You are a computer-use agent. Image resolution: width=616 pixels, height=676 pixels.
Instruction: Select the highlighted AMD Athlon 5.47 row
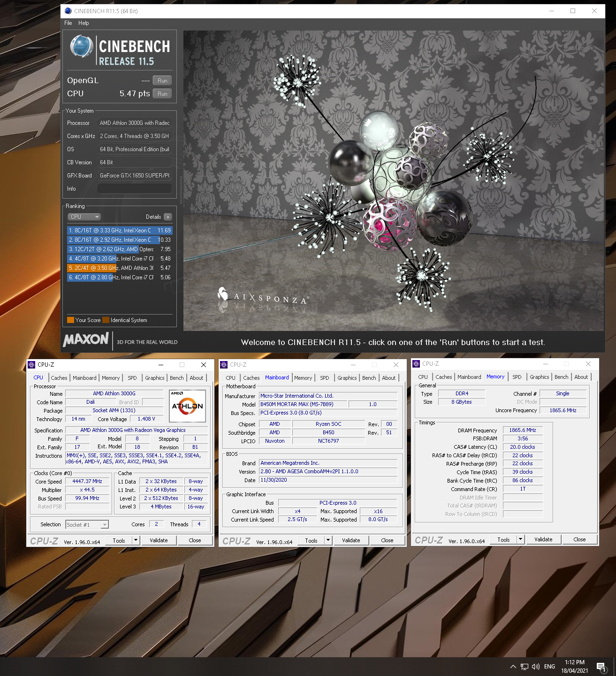(120, 268)
